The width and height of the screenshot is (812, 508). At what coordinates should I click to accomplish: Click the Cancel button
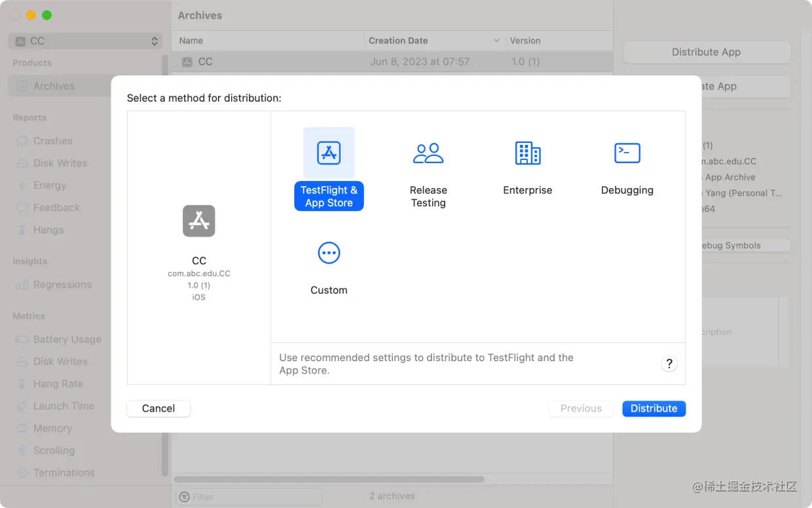(158, 408)
